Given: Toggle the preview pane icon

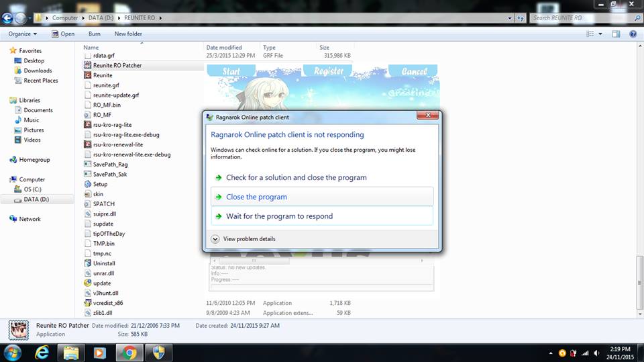Looking at the screenshot, I should coord(616,34).
